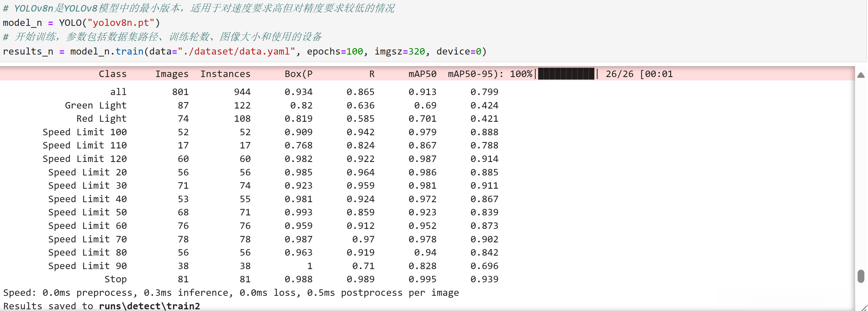Click the Red Light row label

[101, 119]
